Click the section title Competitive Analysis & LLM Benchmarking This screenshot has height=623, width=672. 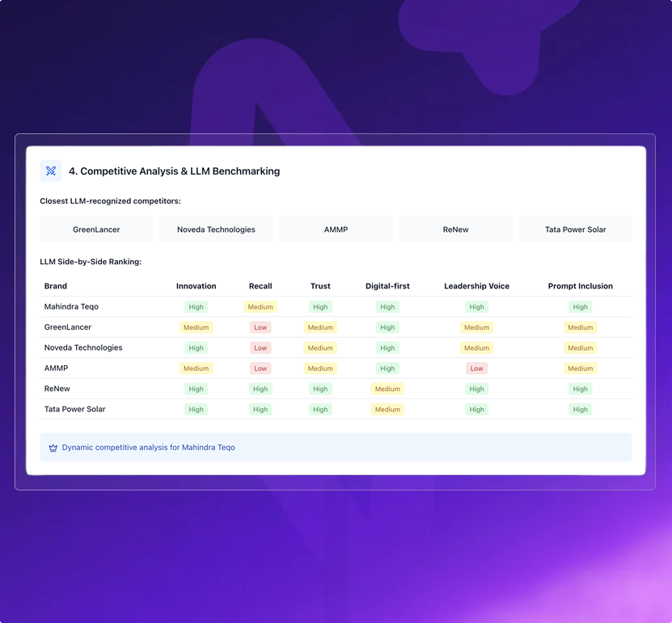174,171
